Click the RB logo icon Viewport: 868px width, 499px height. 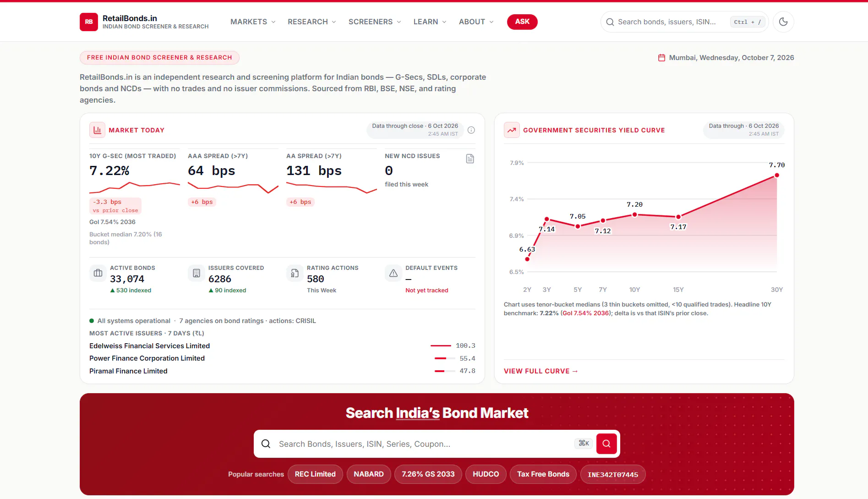click(88, 22)
